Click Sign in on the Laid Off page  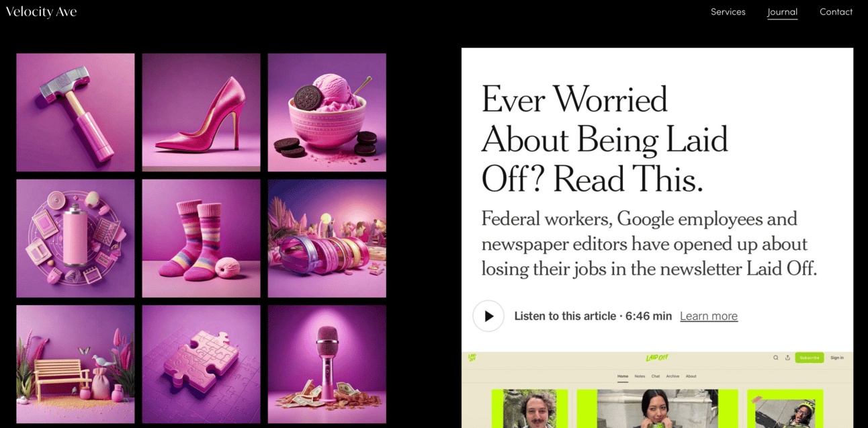coord(837,357)
